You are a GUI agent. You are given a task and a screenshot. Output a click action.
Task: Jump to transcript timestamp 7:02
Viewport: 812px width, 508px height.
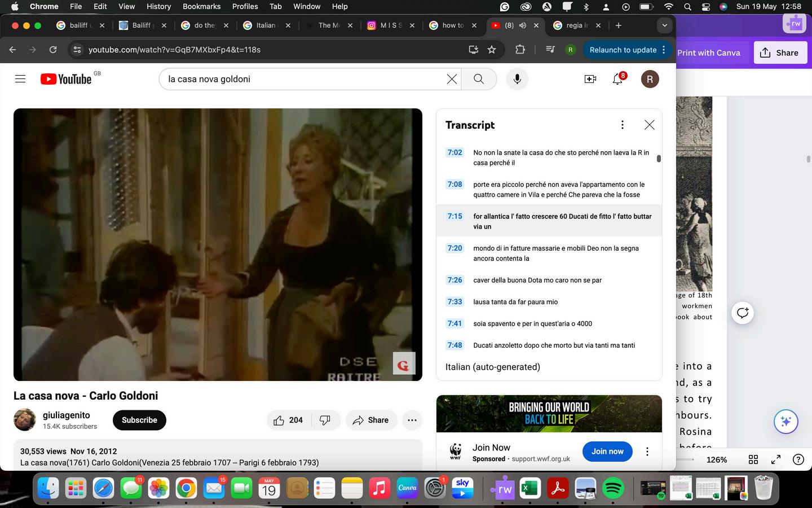(x=454, y=152)
